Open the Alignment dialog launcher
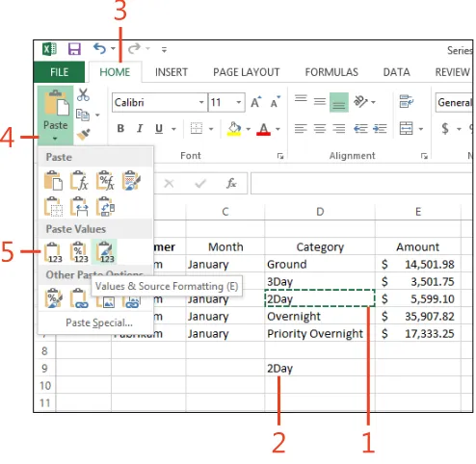476x464 pixels. pyautogui.click(x=424, y=156)
